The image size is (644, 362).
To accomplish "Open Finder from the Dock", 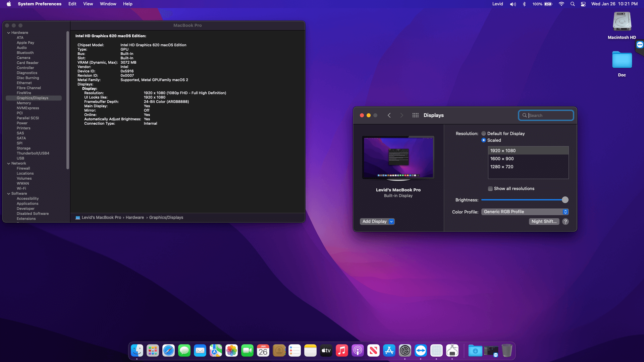I will 137,351.
